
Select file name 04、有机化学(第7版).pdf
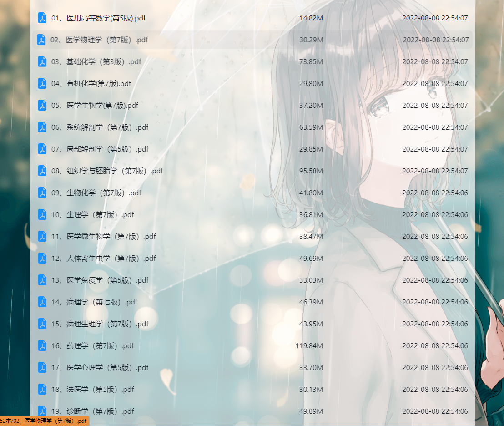click(x=91, y=84)
